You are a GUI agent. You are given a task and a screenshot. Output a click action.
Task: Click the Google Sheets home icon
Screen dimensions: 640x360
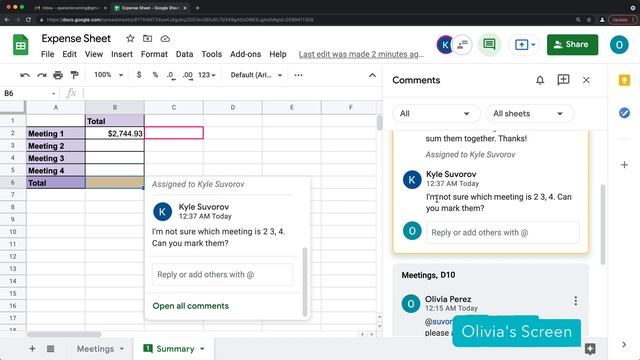(20, 45)
